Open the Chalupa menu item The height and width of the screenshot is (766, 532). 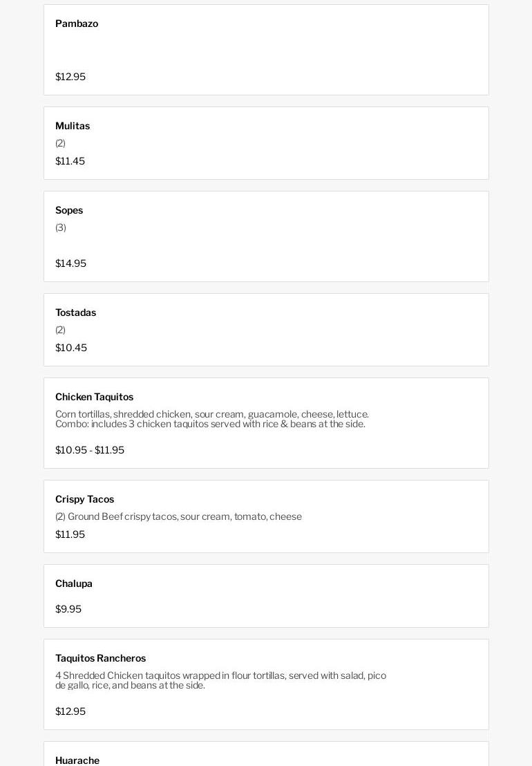[x=74, y=583]
